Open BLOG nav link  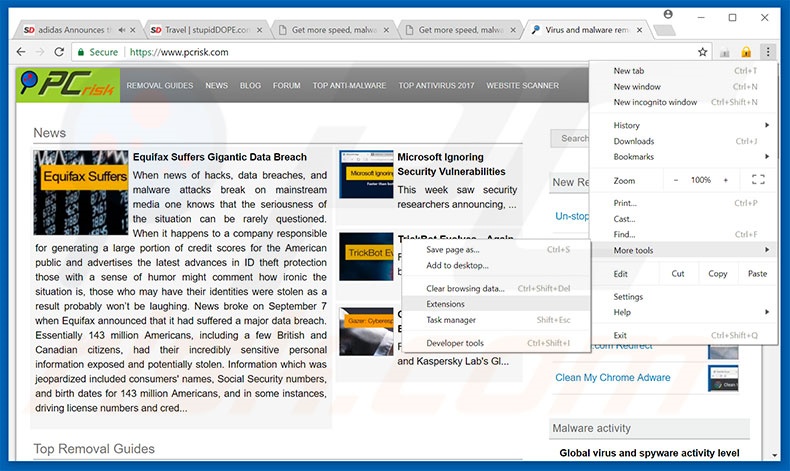click(250, 86)
